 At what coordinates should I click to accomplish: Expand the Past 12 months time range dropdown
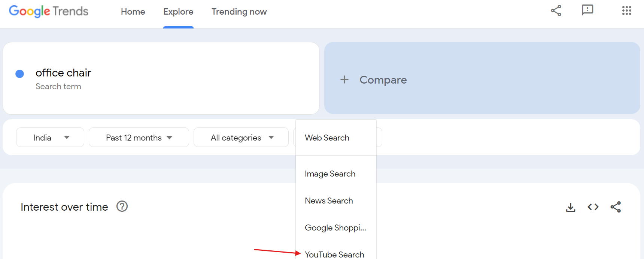[139, 137]
